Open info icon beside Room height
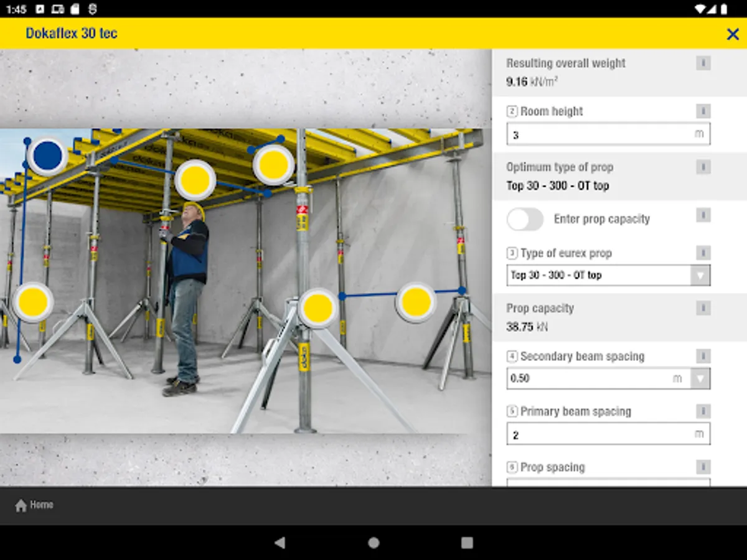The width and height of the screenshot is (747, 560). pyautogui.click(x=703, y=111)
